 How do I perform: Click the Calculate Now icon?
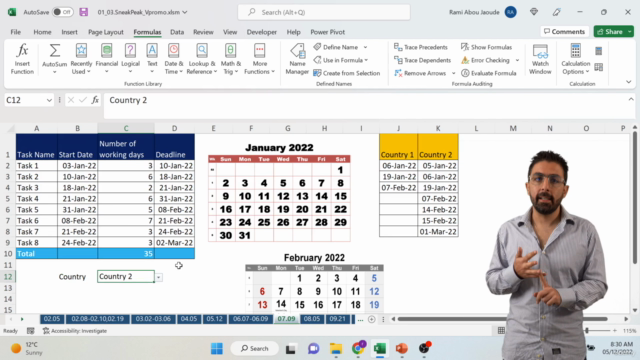(x=598, y=51)
